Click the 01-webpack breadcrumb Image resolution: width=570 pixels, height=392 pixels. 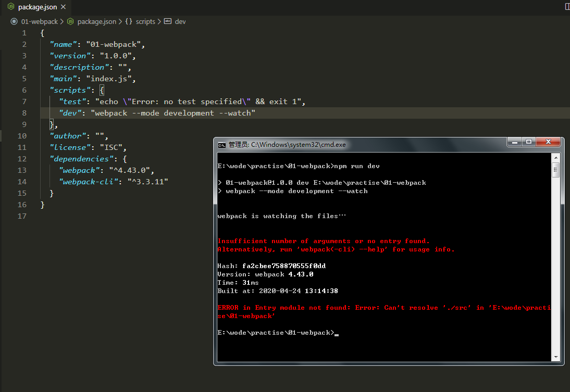pyautogui.click(x=39, y=21)
